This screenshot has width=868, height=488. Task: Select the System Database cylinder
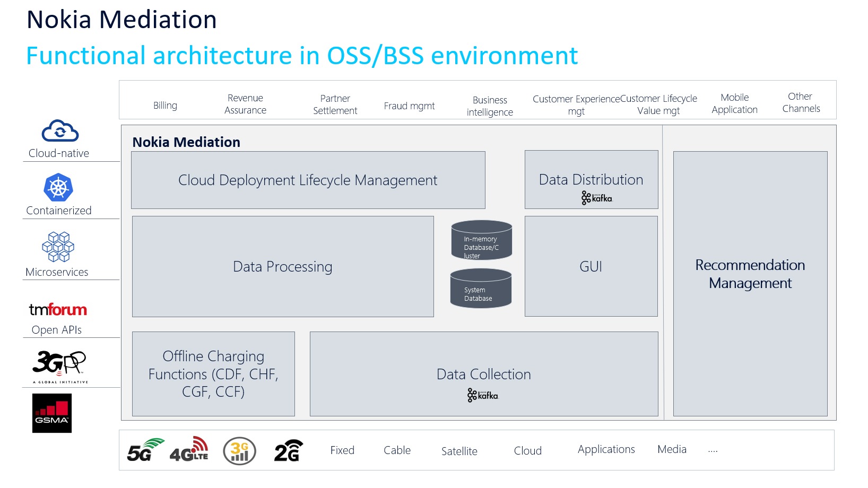click(x=481, y=289)
